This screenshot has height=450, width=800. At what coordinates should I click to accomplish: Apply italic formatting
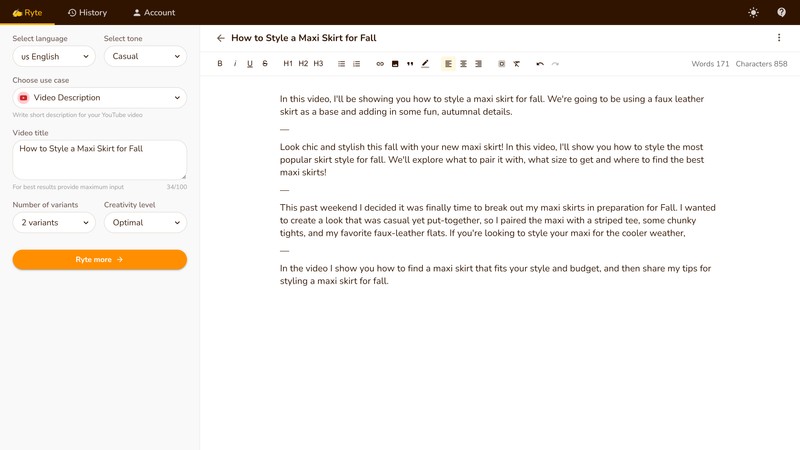click(235, 64)
